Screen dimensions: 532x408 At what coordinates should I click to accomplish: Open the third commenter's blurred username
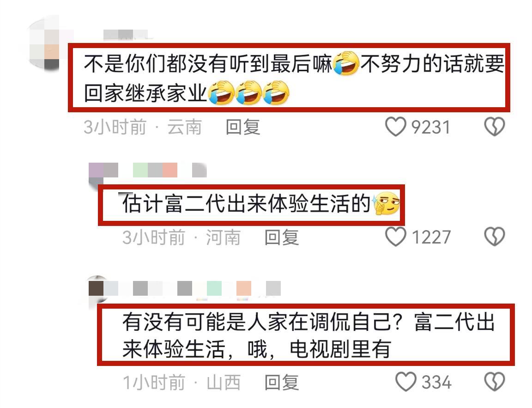tap(185, 288)
